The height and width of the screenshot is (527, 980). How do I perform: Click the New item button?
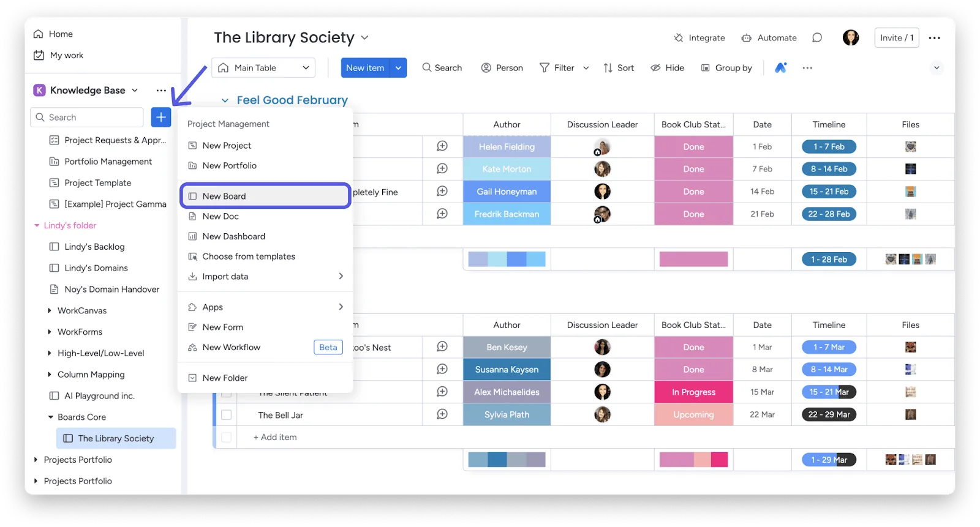pyautogui.click(x=366, y=68)
